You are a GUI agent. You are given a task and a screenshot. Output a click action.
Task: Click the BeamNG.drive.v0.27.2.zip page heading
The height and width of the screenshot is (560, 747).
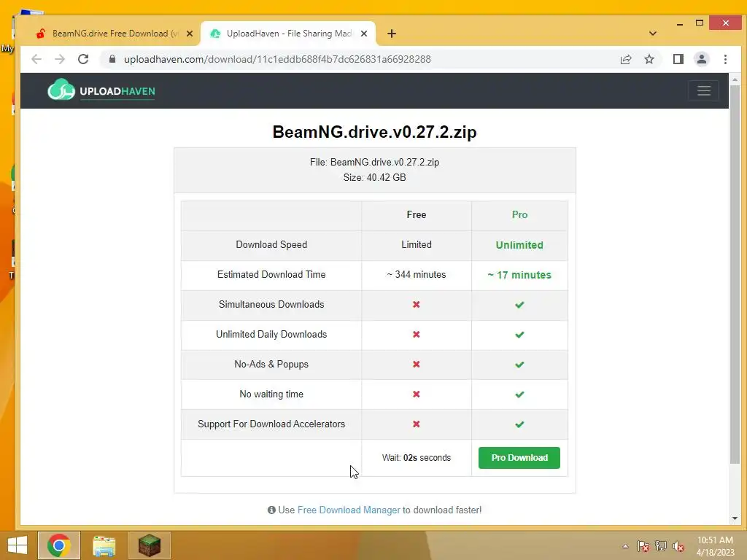click(374, 132)
